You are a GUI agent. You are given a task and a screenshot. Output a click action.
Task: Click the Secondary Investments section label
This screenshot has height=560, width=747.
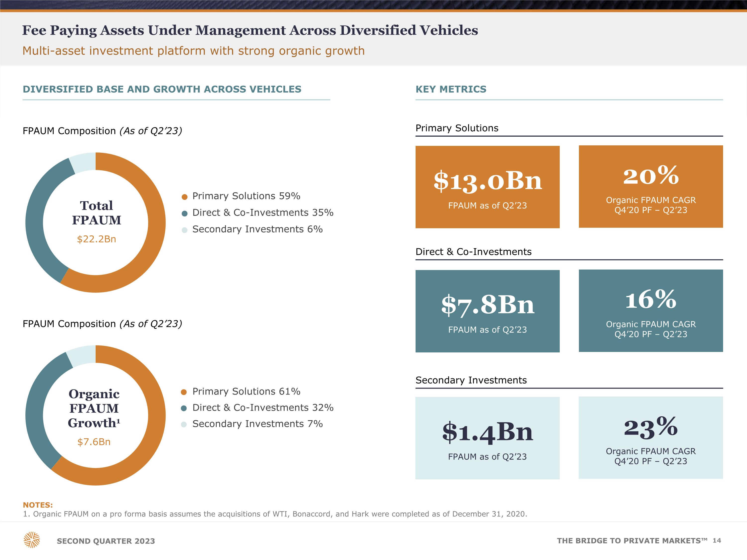click(471, 380)
